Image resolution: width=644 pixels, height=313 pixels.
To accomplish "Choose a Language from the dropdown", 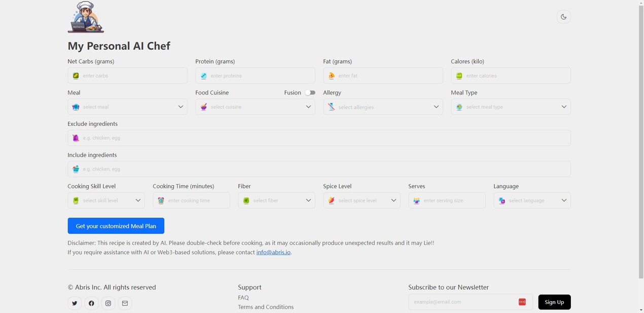I will click(532, 200).
